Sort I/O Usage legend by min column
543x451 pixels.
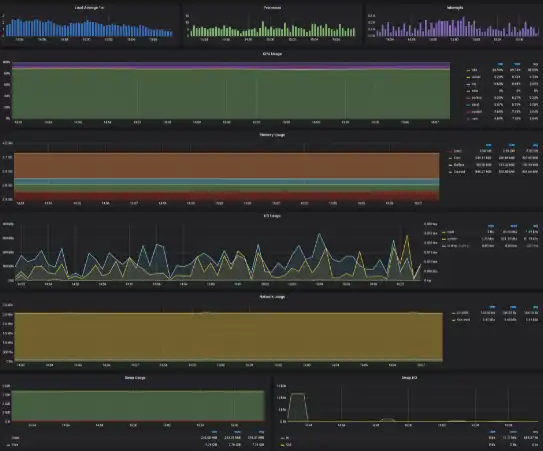tap(491, 226)
